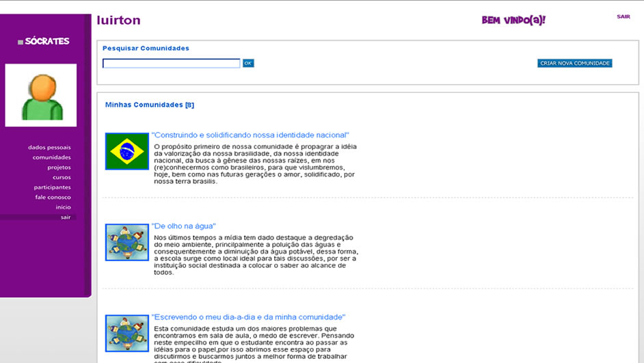Screen dimensions: 644x363
Task: Open the Brazil flag community thumbnail
Action: 126,151
